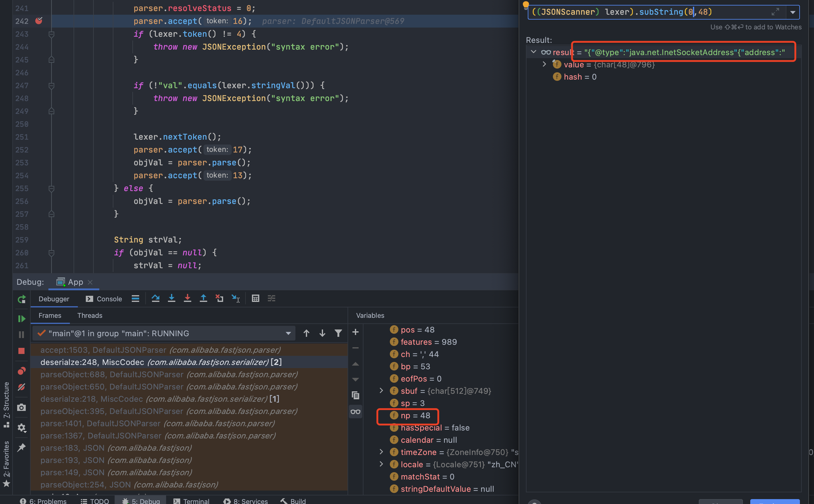This screenshot has height=504, width=814.
Task: Collapse the result node in Evaluate
Action: [534, 52]
